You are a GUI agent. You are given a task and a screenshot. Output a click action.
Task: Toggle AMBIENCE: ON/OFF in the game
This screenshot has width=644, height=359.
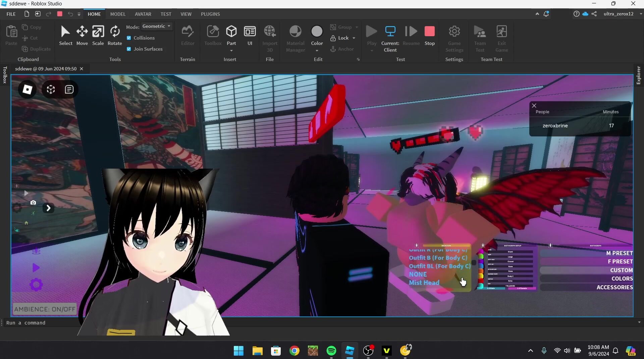click(x=45, y=309)
